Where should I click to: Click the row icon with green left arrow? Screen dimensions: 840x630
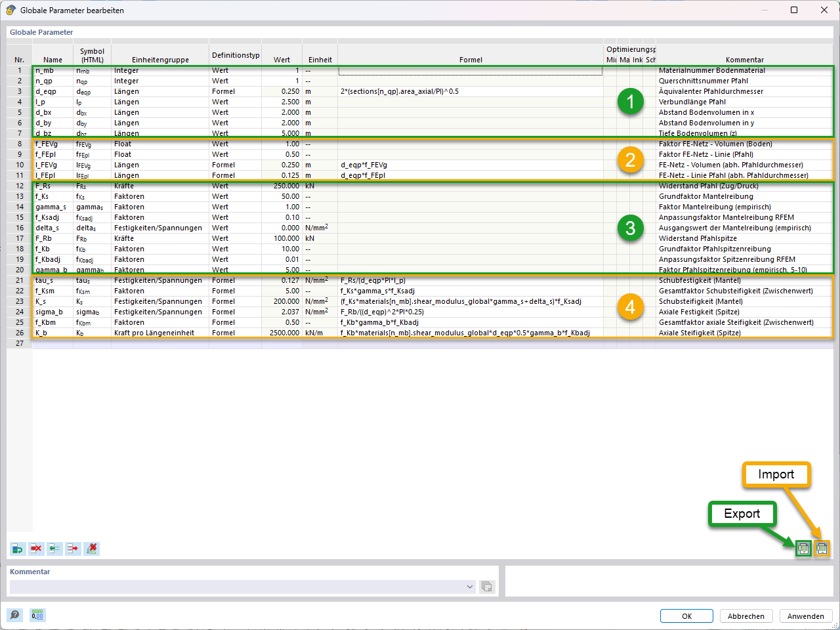coord(54,549)
